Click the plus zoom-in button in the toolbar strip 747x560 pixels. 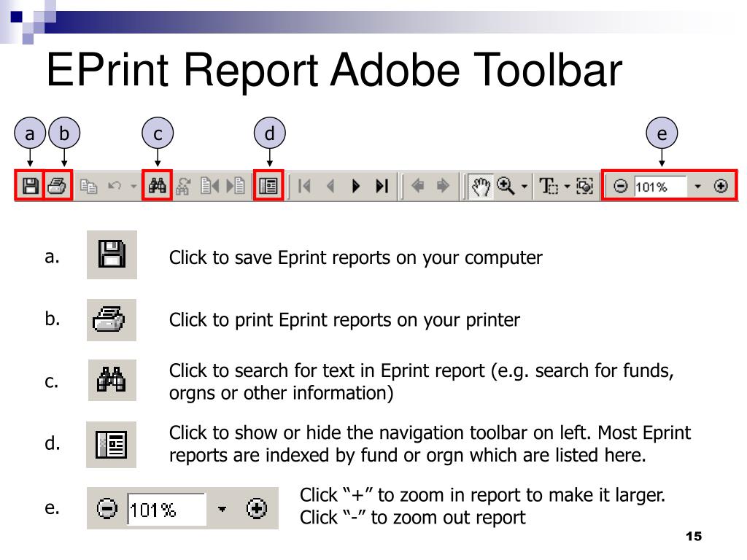721,186
